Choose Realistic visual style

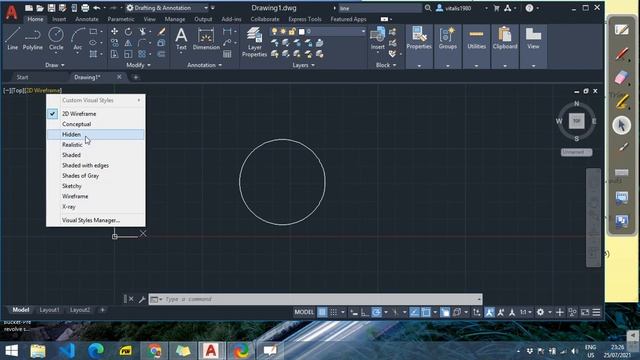(96, 144)
